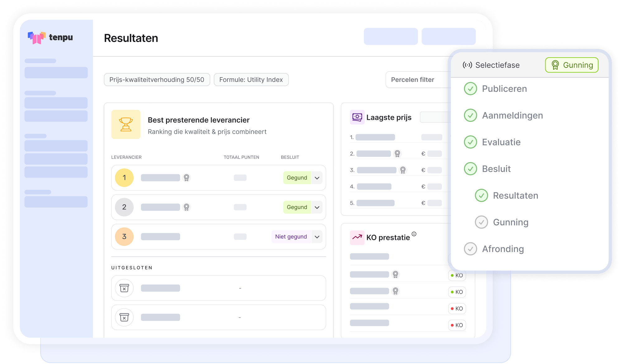Click the KO prestatie trend icon
Viewport: 621px width, 364px height.
point(357,237)
